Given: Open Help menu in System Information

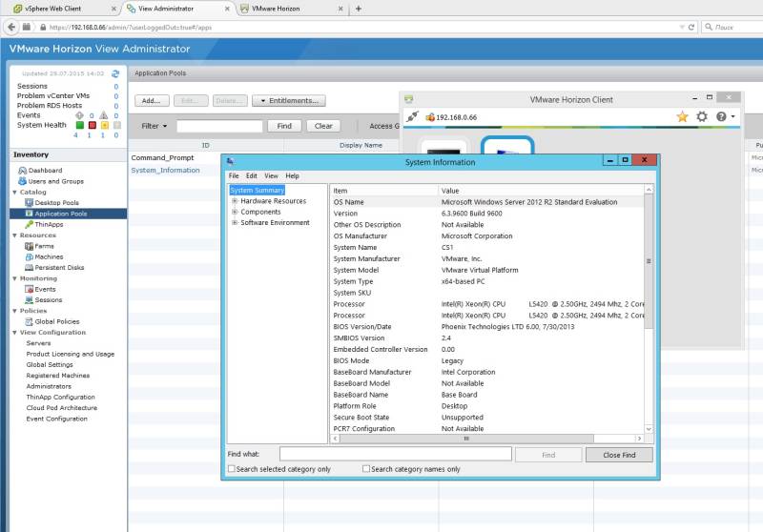Looking at the screenshot, I should (x=292, y=175).
